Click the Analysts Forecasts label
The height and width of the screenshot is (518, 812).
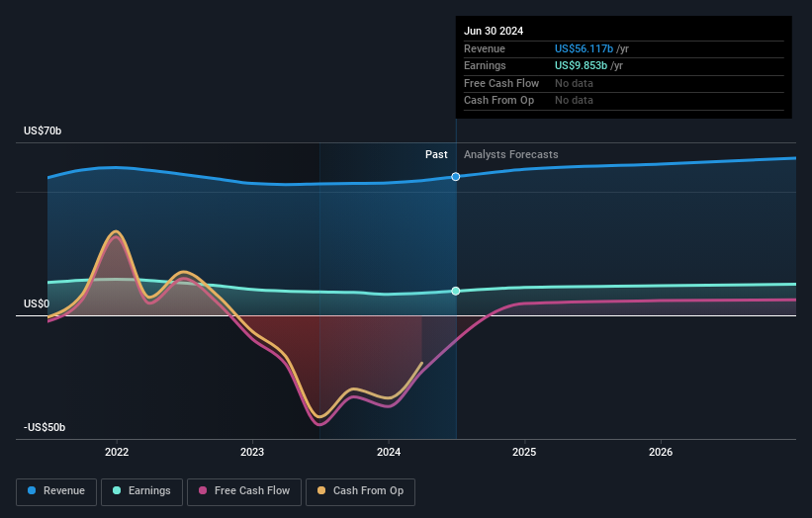click(x=511, y=155)
